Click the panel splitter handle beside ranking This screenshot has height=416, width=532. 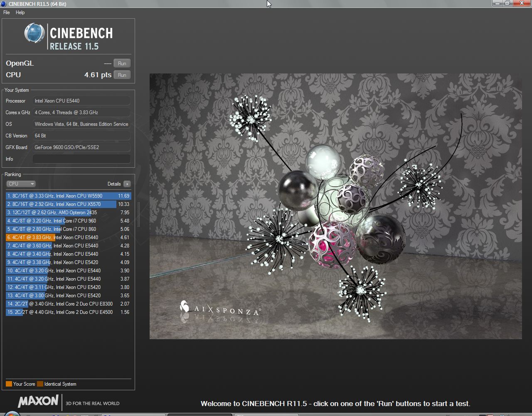click(138, 215)
